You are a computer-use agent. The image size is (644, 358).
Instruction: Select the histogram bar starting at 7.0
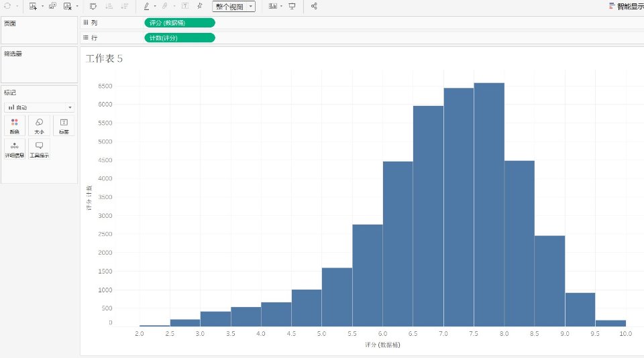click(x=458, y=207)
